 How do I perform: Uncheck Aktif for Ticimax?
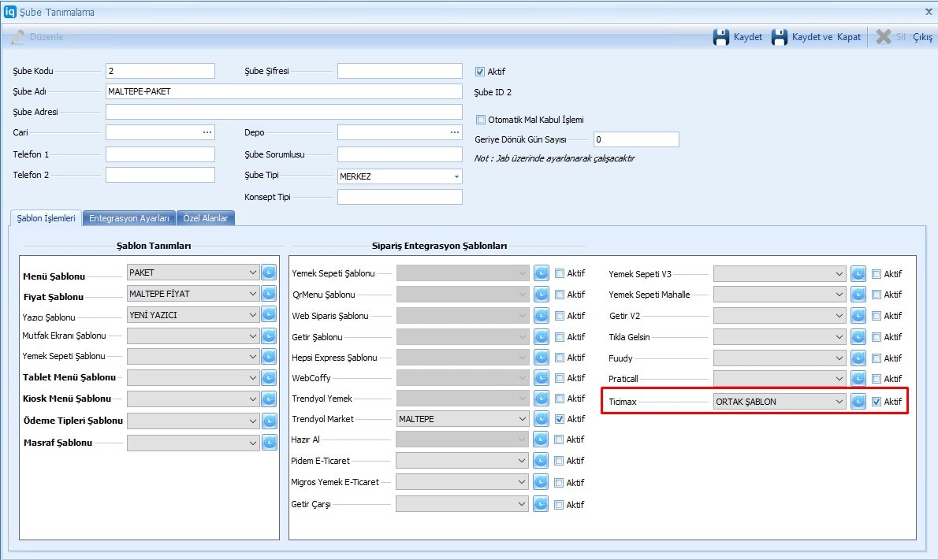(877, 402)
